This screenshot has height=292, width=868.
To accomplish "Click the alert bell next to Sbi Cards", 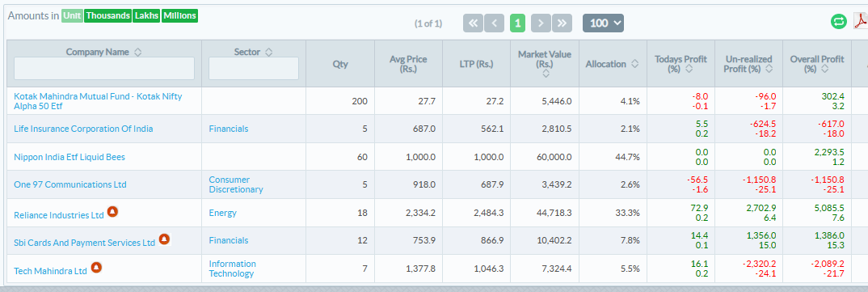I will click(x=164, y=239).
